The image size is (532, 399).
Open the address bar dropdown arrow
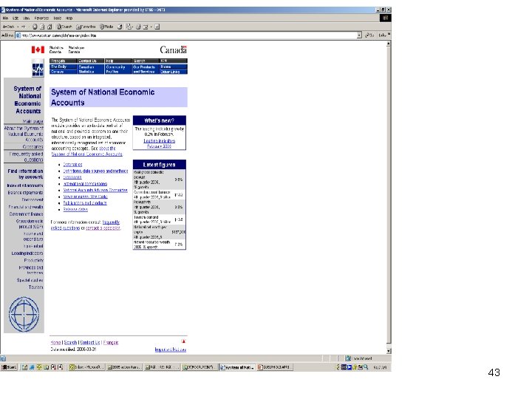359,35
